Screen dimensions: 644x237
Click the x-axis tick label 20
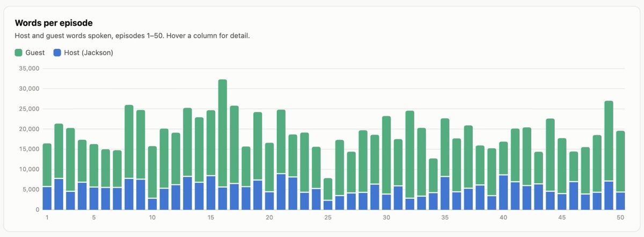[269, 218]
